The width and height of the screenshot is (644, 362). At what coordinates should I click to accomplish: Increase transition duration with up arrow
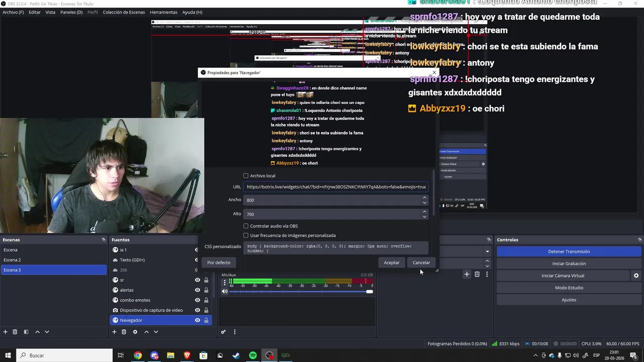(x=487, y=260)
